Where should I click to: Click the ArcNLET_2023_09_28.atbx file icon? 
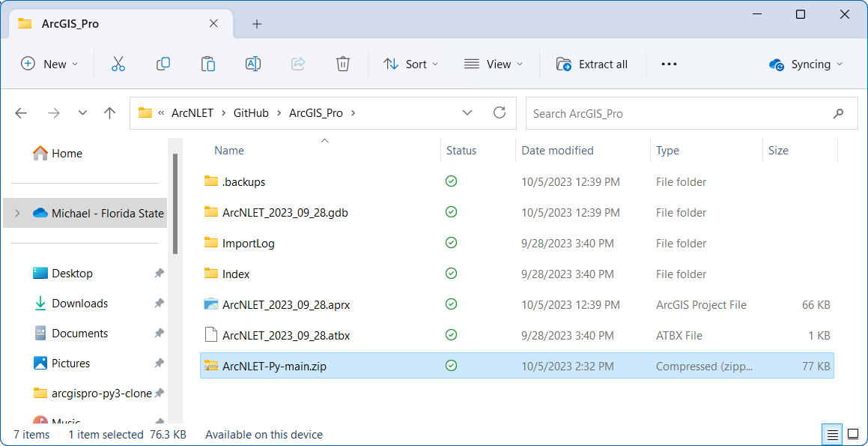point(211,335)
